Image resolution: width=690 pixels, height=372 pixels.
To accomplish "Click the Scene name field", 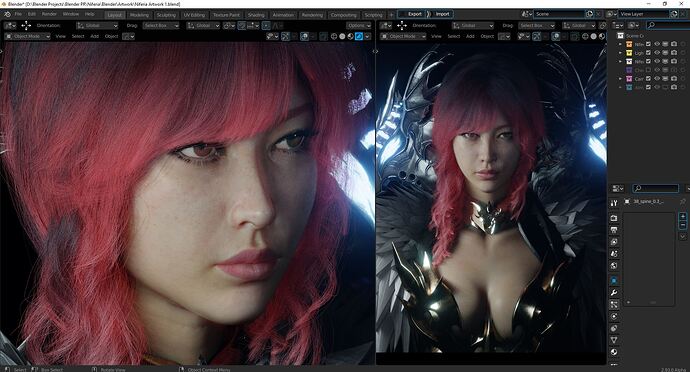I will coord(560,14).
